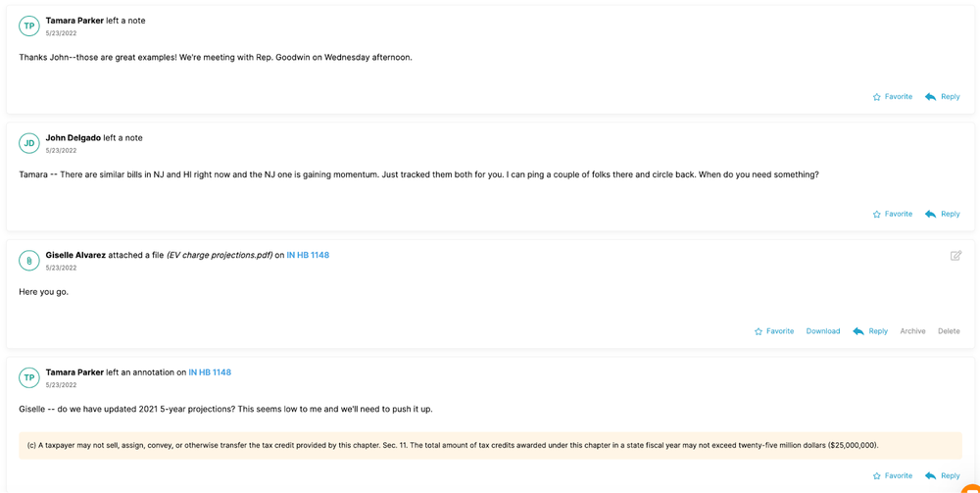Open IN HB 1148 link in attachment post
Viewport: 980px width, 493px height.
click(x=308, y=255)
